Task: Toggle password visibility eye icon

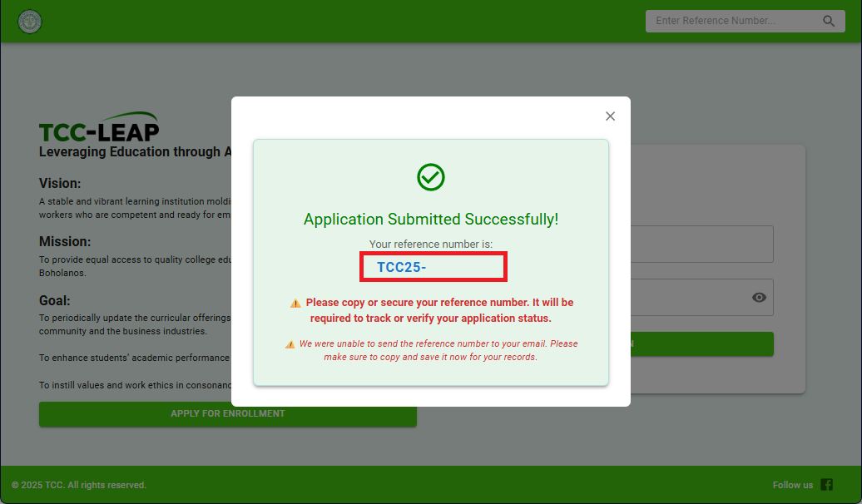Action: [x=759, y=298]
